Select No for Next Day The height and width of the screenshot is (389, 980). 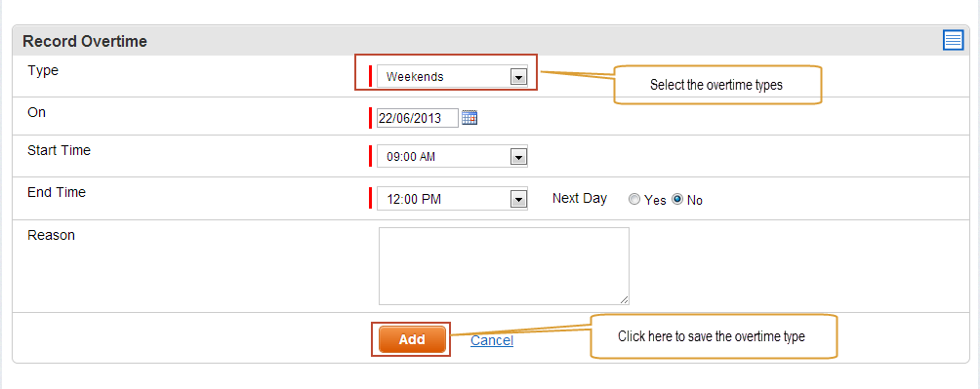(x=677, y=200)
